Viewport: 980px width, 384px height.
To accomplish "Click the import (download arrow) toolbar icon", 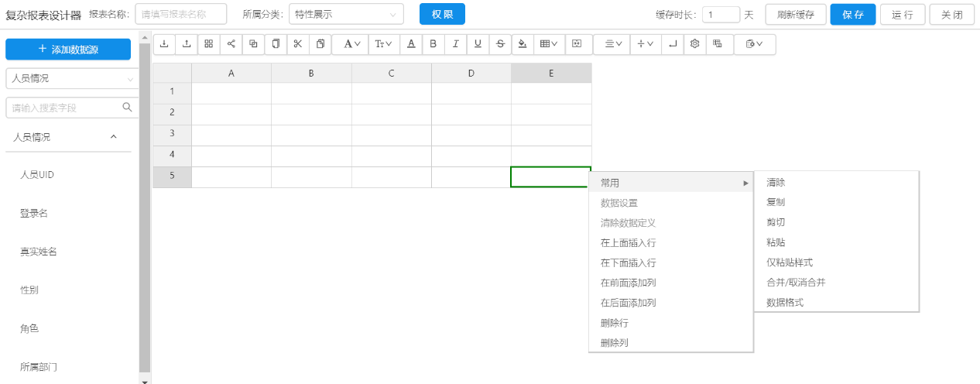I will [x=164, y=44].
